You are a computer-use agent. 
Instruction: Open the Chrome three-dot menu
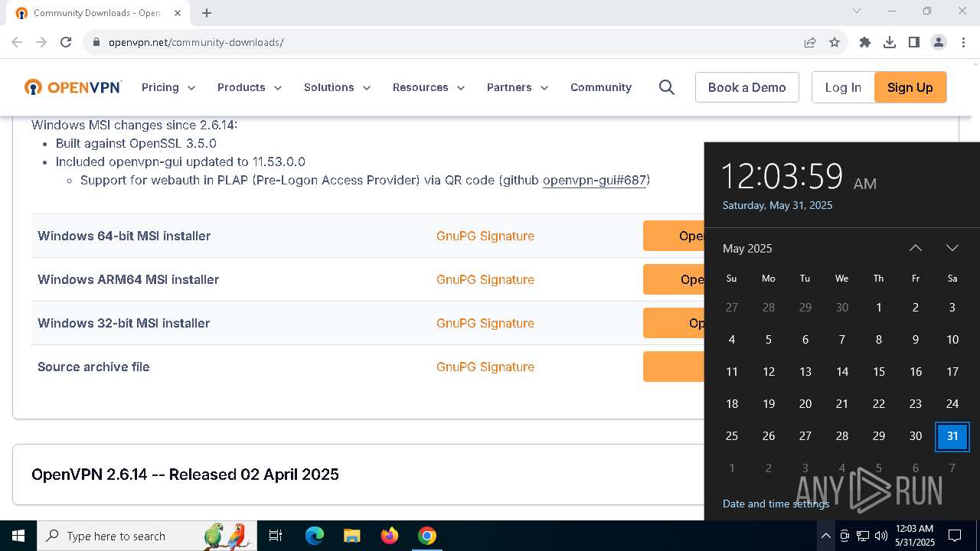(963, 42)
